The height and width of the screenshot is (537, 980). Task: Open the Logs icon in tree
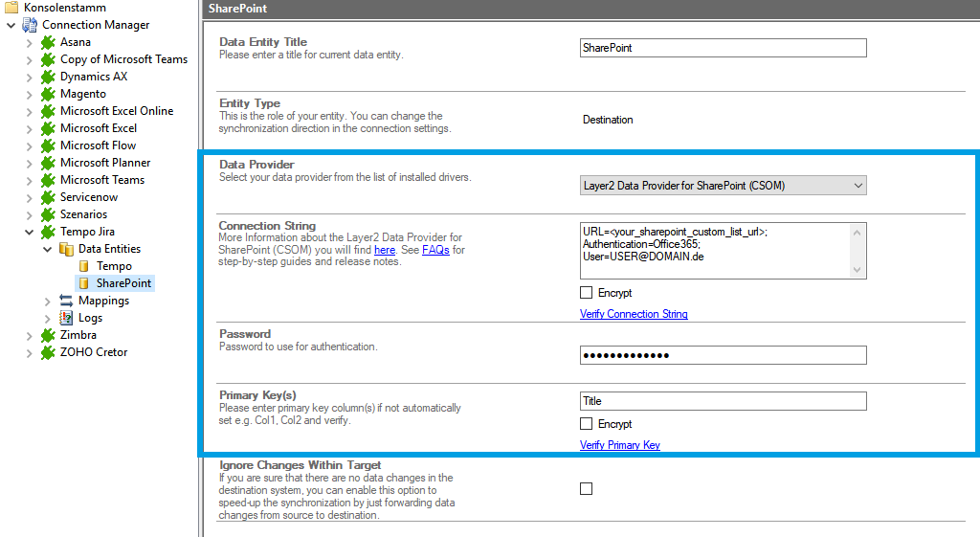66,318
